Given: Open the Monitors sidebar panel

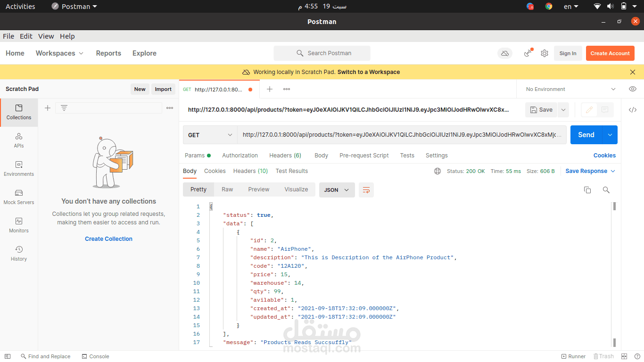Looking at the screenshot, I should tap(19, 225).
